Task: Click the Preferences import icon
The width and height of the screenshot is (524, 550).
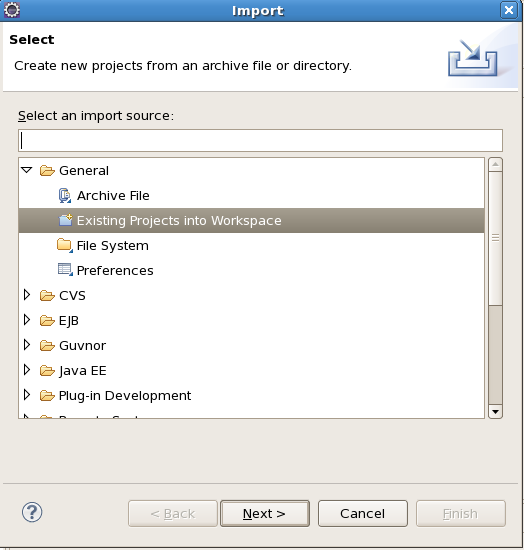Action: point(65,270)
